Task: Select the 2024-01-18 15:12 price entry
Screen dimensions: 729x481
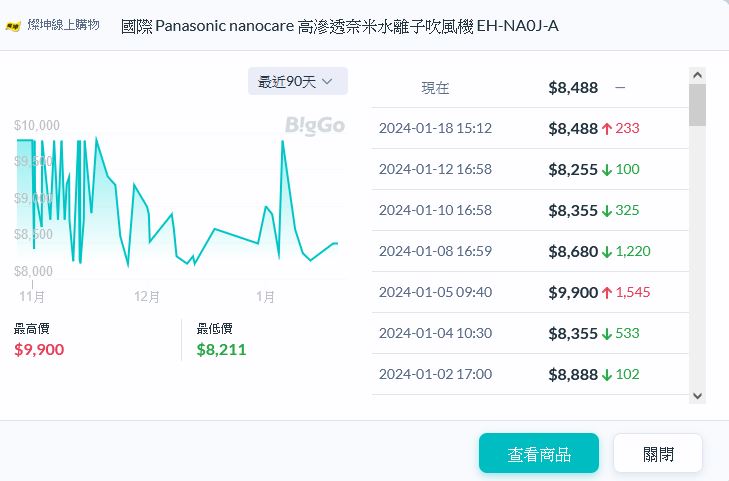Action: [530, 128]
